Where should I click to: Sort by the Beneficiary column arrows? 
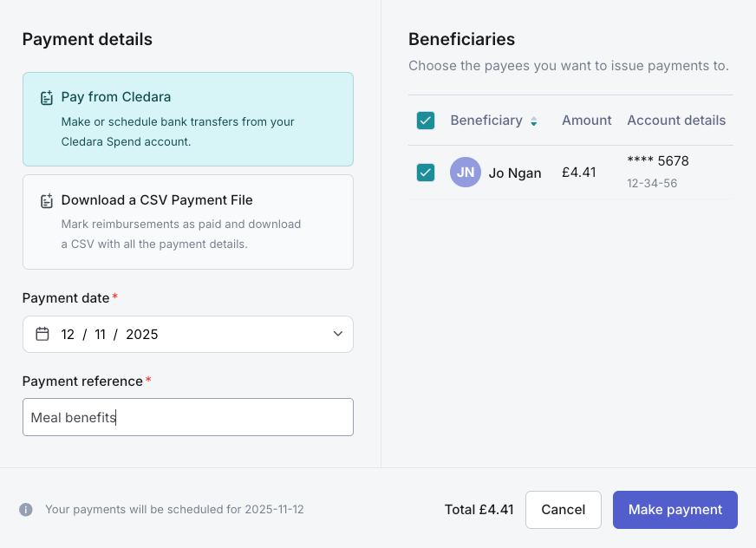coord(534,121)
